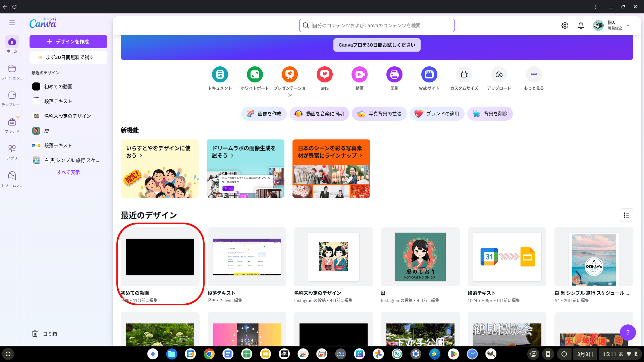Choose the Custom size (カスタムサイズ) icon
Image resolution: width=644 pixels, height=362 pixels.
pos(464,74)
